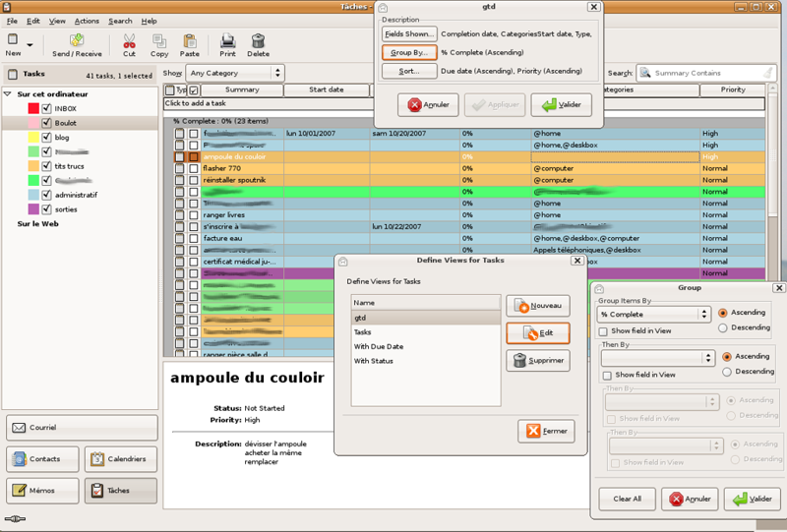Open Calendriers from the sidebar switcher

pos(120,459)
